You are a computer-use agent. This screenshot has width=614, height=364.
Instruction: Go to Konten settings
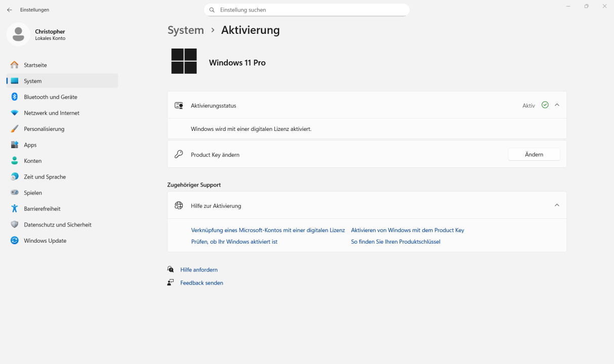coord(32,161)
